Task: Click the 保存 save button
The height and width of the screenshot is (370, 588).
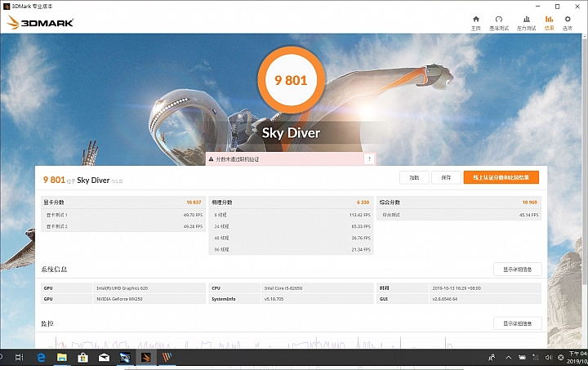Action: pyautogui.click(x=446, y=178)
